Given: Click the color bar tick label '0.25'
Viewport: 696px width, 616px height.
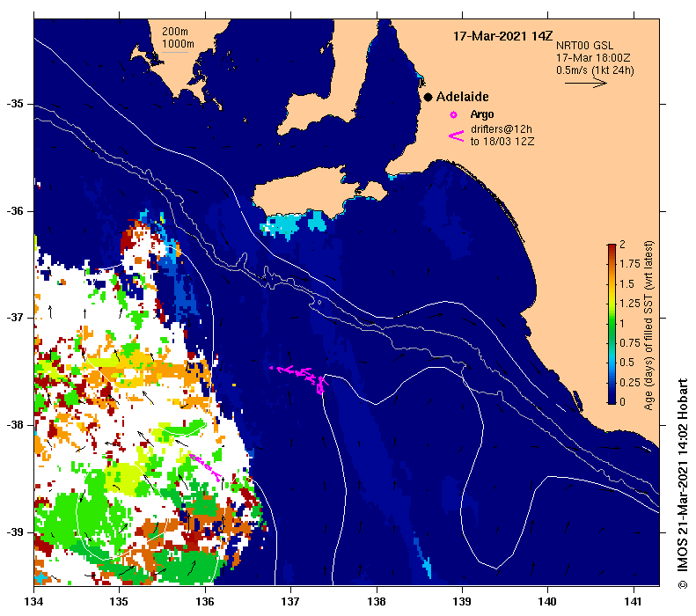Looking at the screenshot, I should pyautogui.click(x=630, y=382).
